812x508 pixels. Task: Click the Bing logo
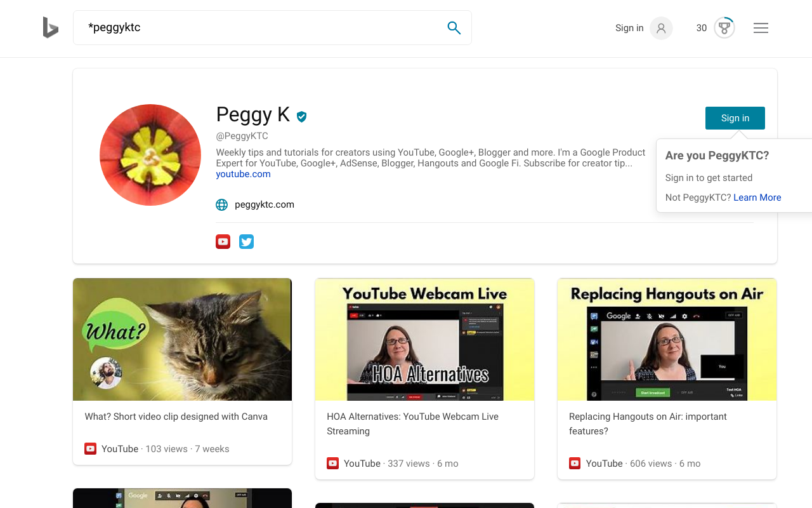point(51,28)
